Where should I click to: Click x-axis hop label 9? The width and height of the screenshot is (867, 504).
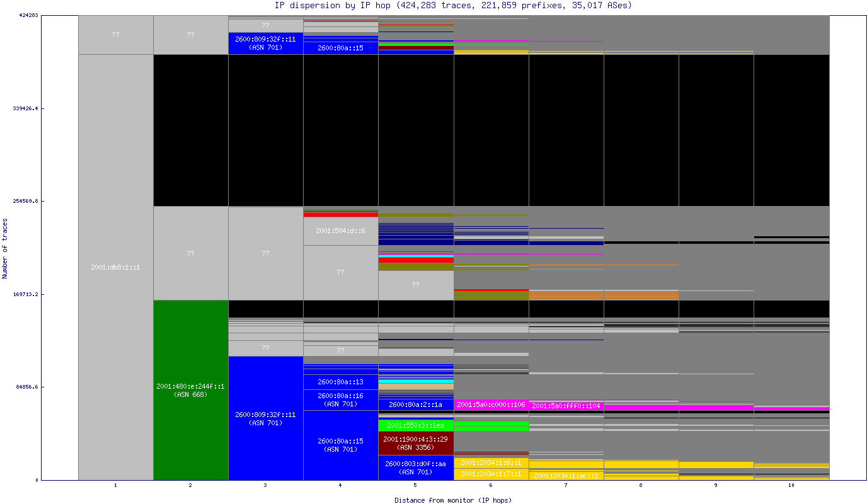coord(716,486)
